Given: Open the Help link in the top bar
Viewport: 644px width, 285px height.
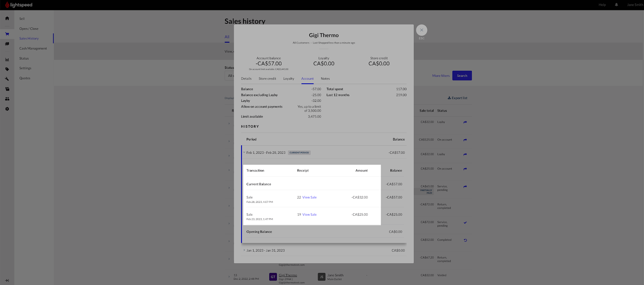Looking at the screenshot, I should (x=602, y=5).
